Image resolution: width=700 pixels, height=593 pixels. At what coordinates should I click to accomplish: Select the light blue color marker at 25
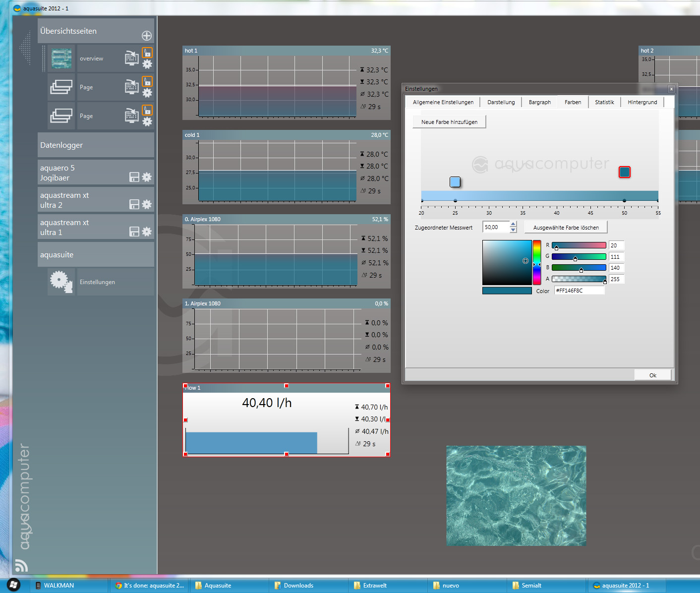[x=455, y=182]
